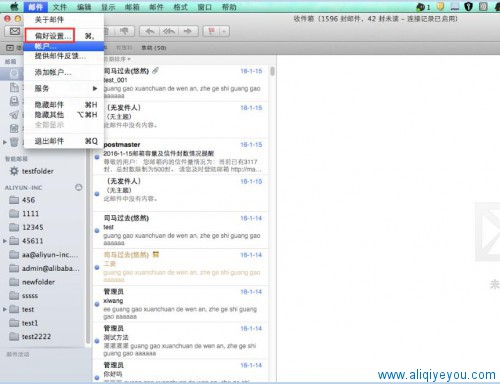Open the testfolder smart mailbox gear icon

coord(14,171)
